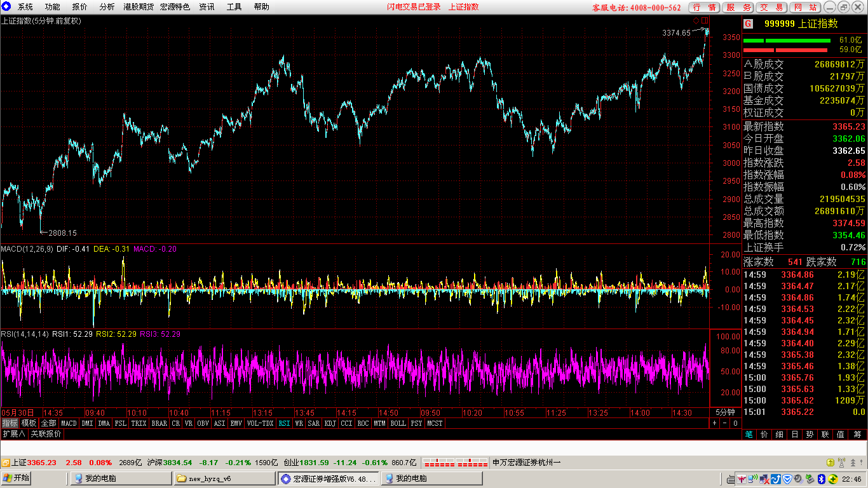Click the plus zoom icon by indicator bar
868x488 pixels.
(714, 423)
